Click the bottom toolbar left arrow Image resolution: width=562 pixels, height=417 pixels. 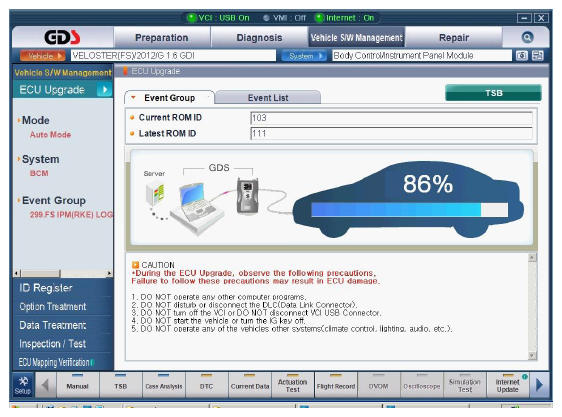pos(45,385)
